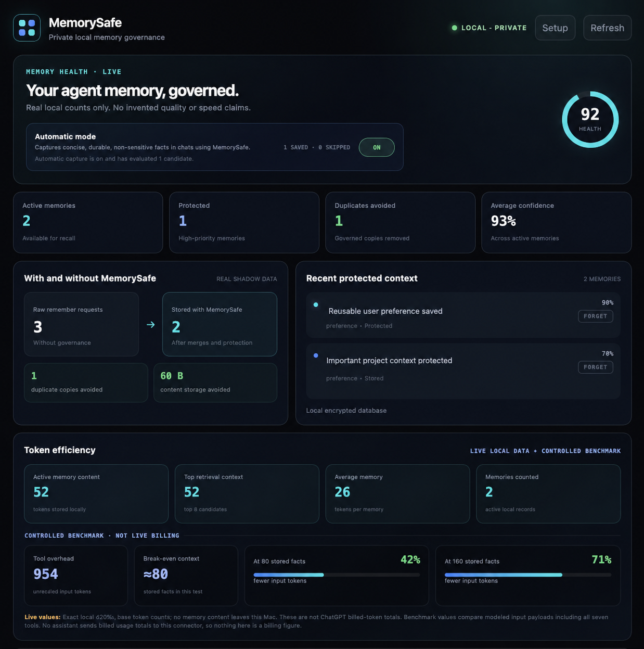This screenshot has width=644, height=649.
Task: Click the MemorySafe title text
Action: coord(85,22)
